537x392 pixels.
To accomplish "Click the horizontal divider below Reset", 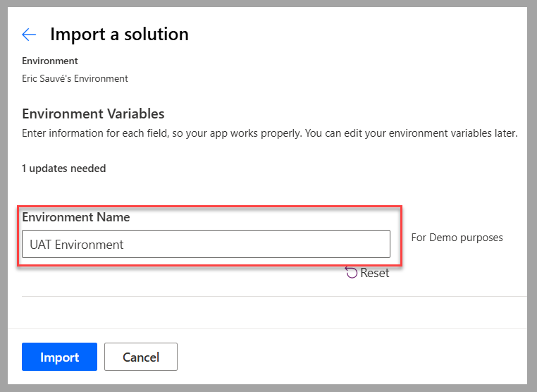I will pyautogui.click(x=274, y=297).
